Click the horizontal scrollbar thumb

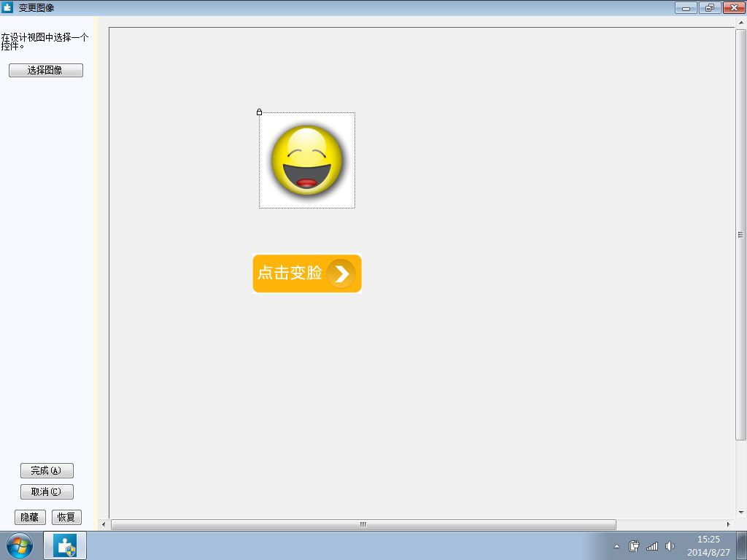pyautogui.click(x=363, y=524)
